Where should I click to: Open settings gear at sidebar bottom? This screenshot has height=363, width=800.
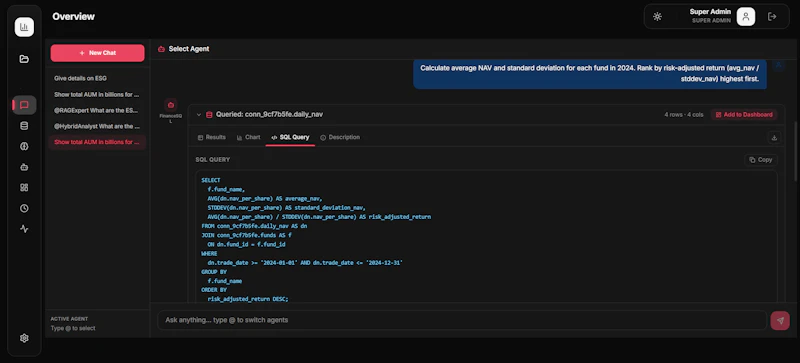coord(24,338)
